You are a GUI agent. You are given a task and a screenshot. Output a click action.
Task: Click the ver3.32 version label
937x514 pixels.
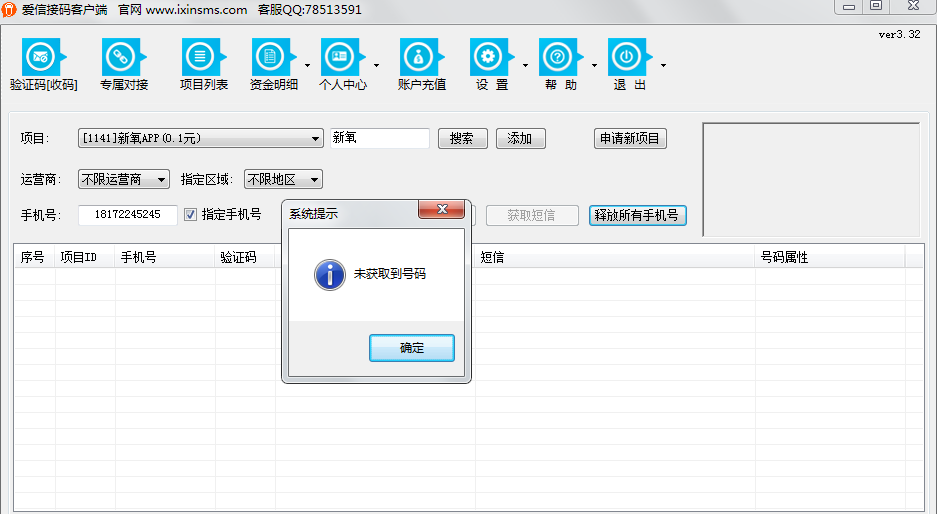pos(899,35)
